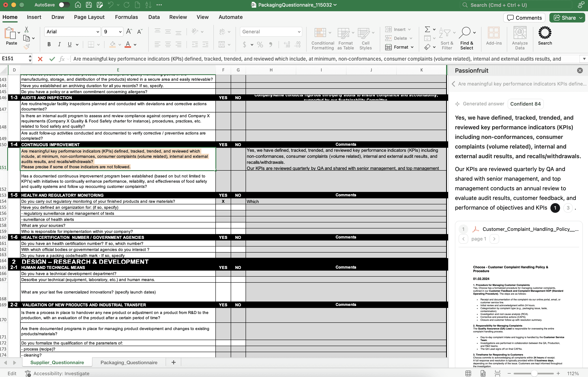
Task: Adjust the zoom slider in status bar
Action: pyautogui.click(x=534, y=373)
